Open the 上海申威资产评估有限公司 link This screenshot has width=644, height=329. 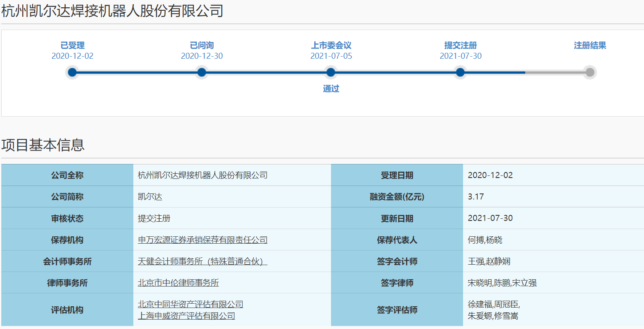pyautogui.click(x=187, y=316)
